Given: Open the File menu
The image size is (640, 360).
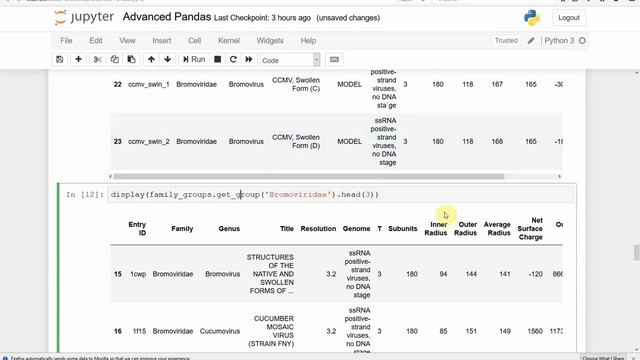Looking at the screenshot, I should 66,40.
